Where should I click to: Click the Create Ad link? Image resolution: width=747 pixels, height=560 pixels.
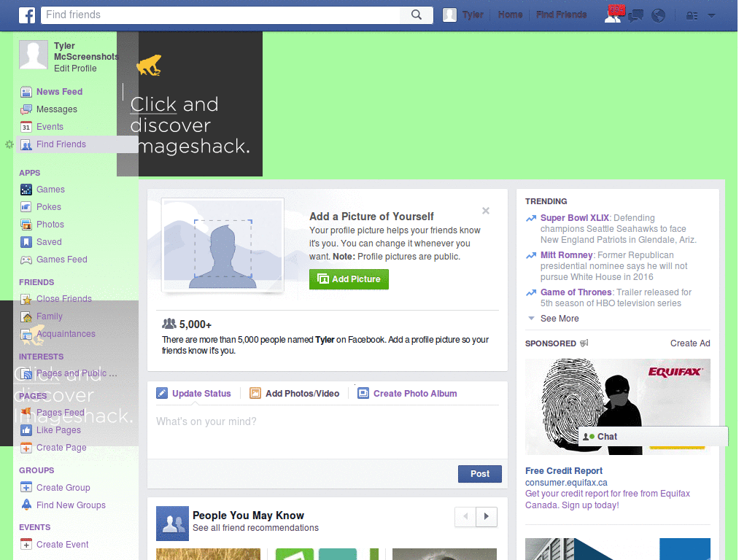coord(690,343)
